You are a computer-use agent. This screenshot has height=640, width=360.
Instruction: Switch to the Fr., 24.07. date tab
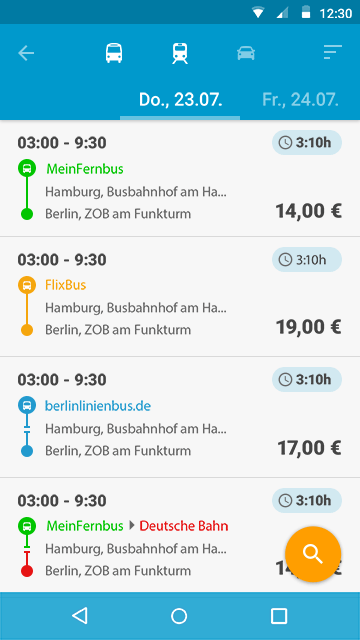coord(300,100)
